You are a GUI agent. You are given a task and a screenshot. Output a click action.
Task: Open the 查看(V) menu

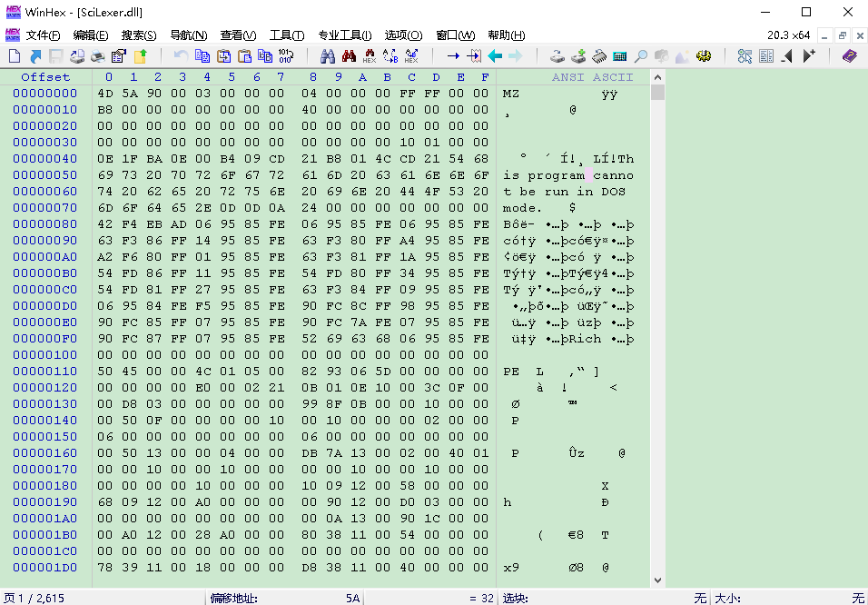238,35
